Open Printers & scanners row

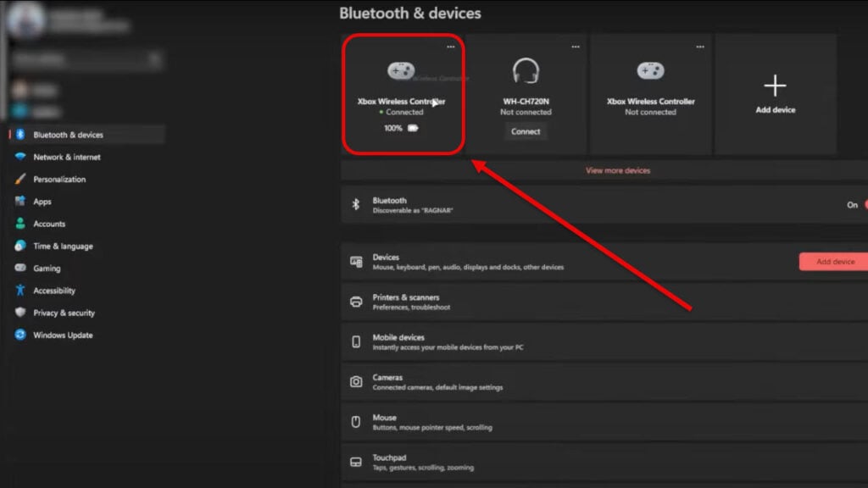tap(604, 302)
